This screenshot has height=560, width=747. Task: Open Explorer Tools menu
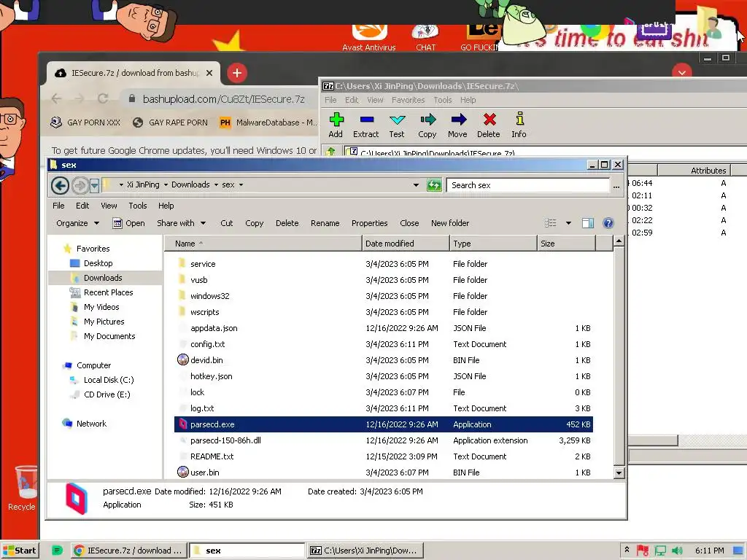[x=138, y=206]
